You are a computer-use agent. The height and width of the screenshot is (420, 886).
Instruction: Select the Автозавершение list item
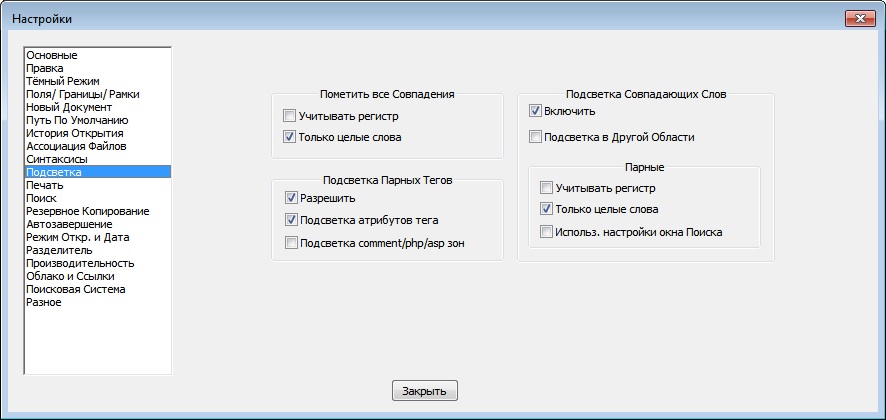pyautogui.click(x=69, y=224)
